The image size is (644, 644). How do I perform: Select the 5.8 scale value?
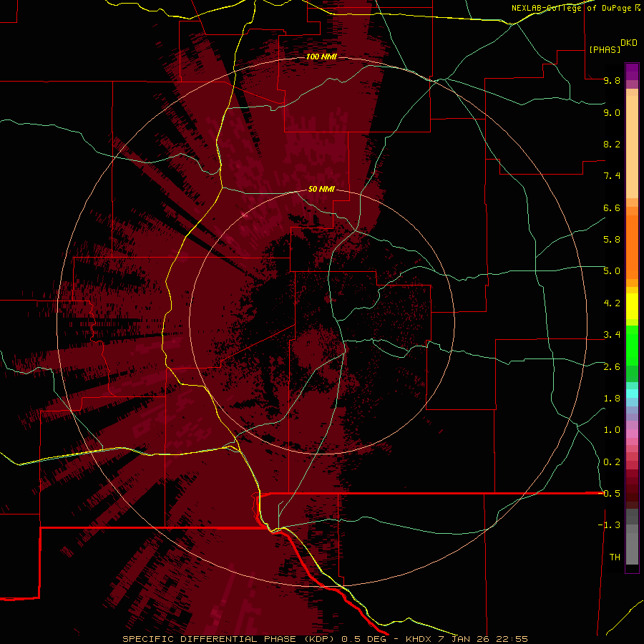click(x=612, y=240)
